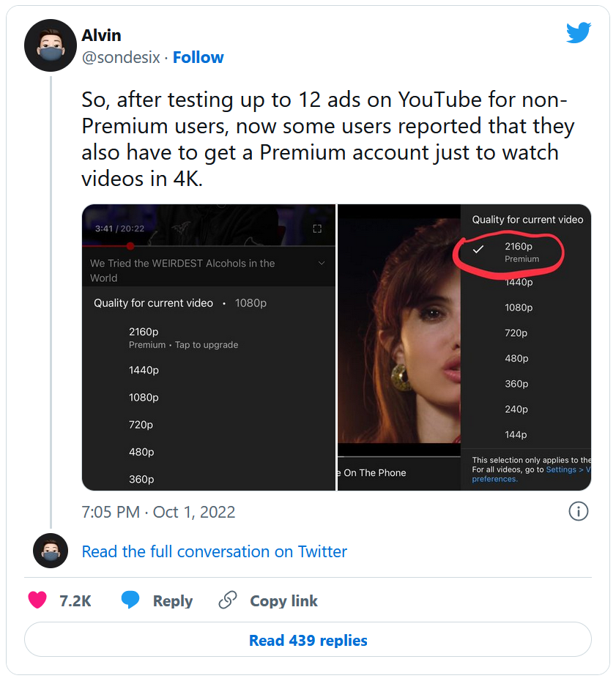Viewport: 616px width, 681px height.
Task: Open Read the full conversation on Twitter
Action: [x=214, y=551]
